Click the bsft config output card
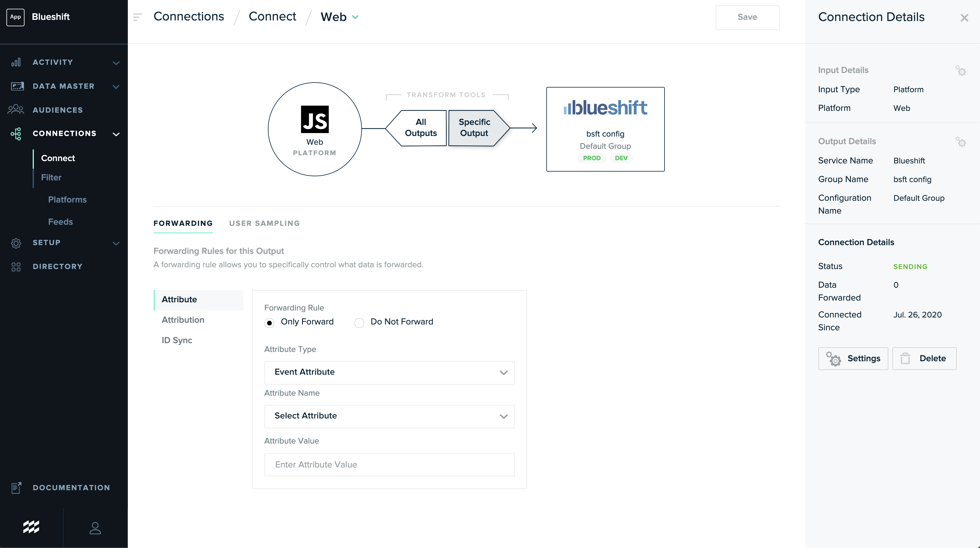 coord(605,129)
